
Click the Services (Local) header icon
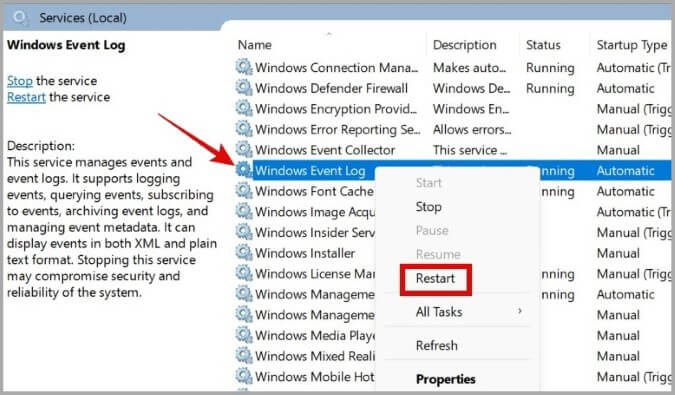pos(20,18)
